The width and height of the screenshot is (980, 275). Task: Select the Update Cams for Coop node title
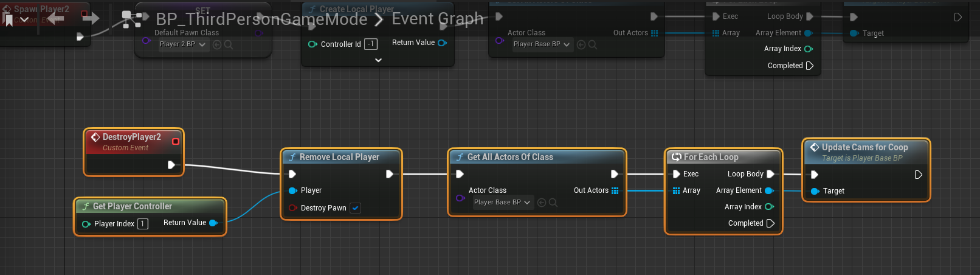[865, 147]
